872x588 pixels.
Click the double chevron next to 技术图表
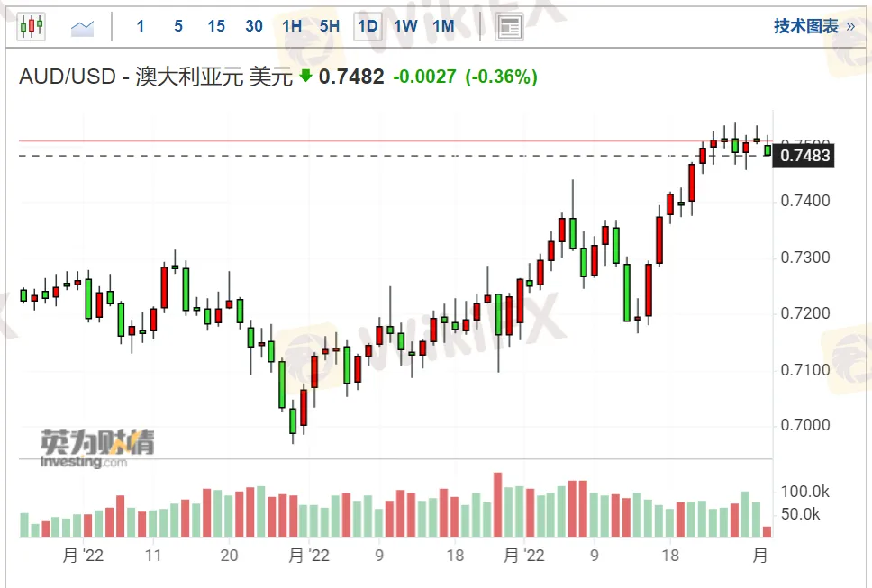849,26
